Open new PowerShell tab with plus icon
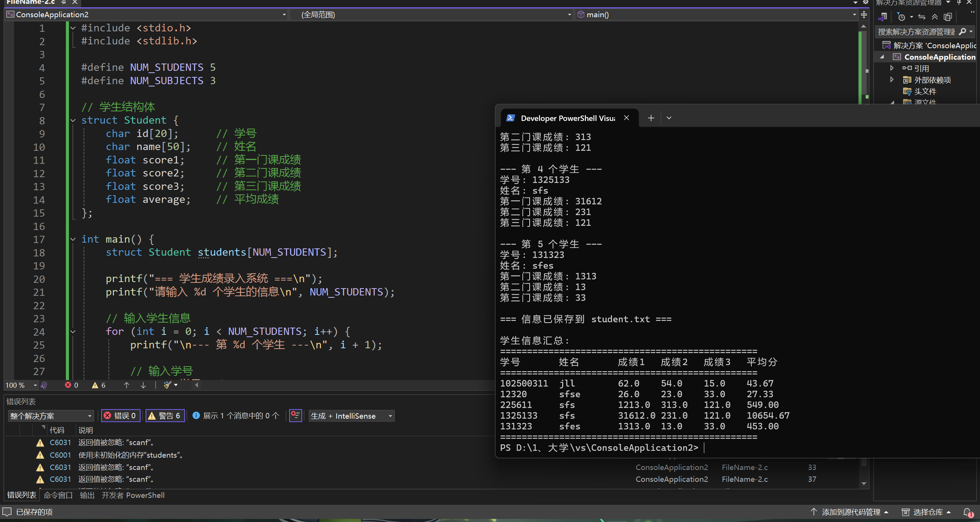Screen dimensions: 980x522 [x=651, y=118]
